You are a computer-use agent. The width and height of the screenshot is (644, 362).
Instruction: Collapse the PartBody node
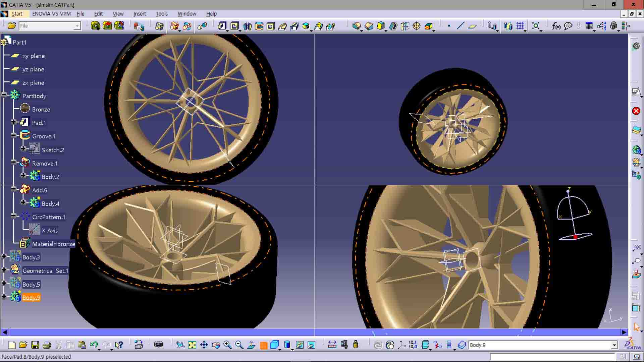pos(4,95)
